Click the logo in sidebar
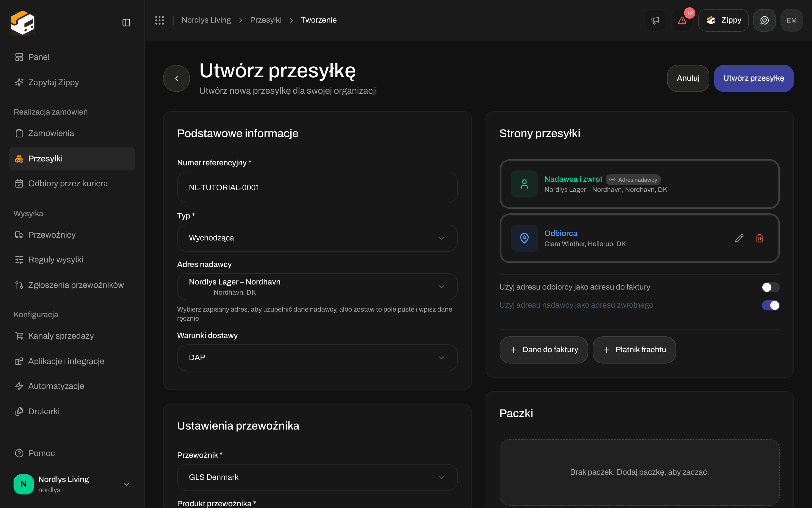 [23, 23]
